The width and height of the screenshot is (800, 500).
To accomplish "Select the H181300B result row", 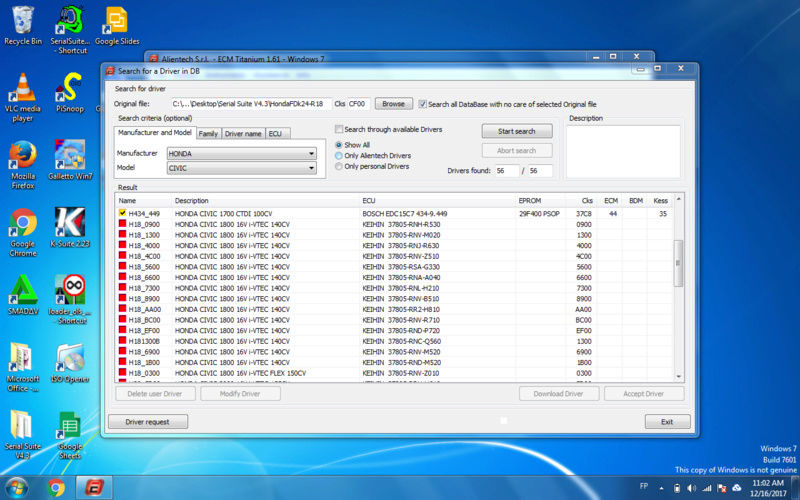I will (394, 341).
